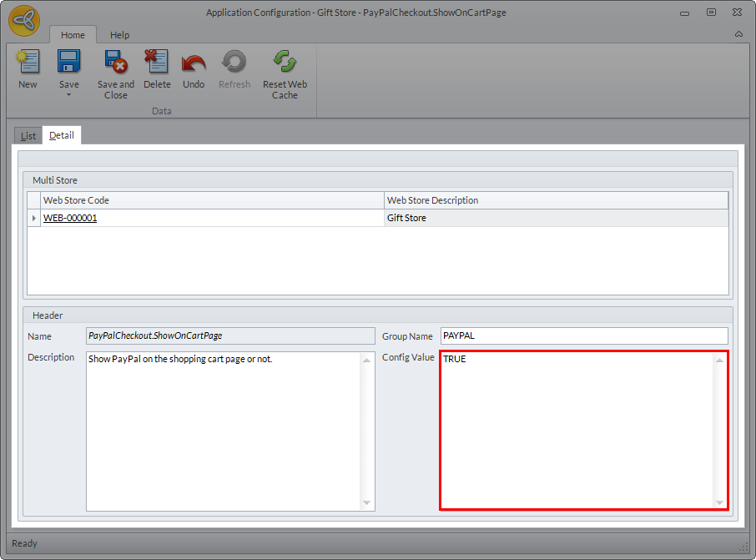Click the Save and Close icon

point(116,62)
